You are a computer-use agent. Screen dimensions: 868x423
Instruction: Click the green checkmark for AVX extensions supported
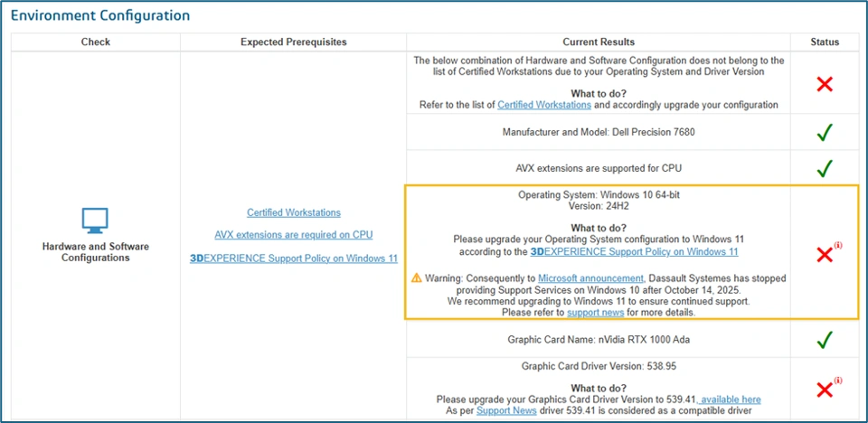pyautogui.click(x=825, y=168)
